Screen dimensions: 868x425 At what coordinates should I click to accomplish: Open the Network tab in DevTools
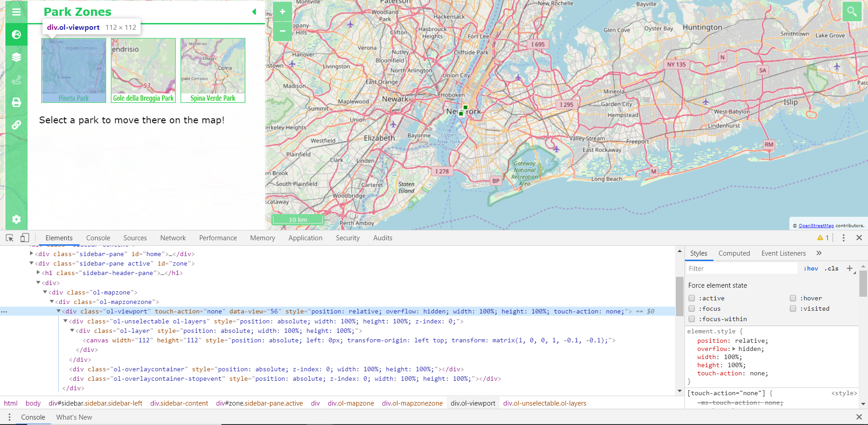tap(173, 238)
